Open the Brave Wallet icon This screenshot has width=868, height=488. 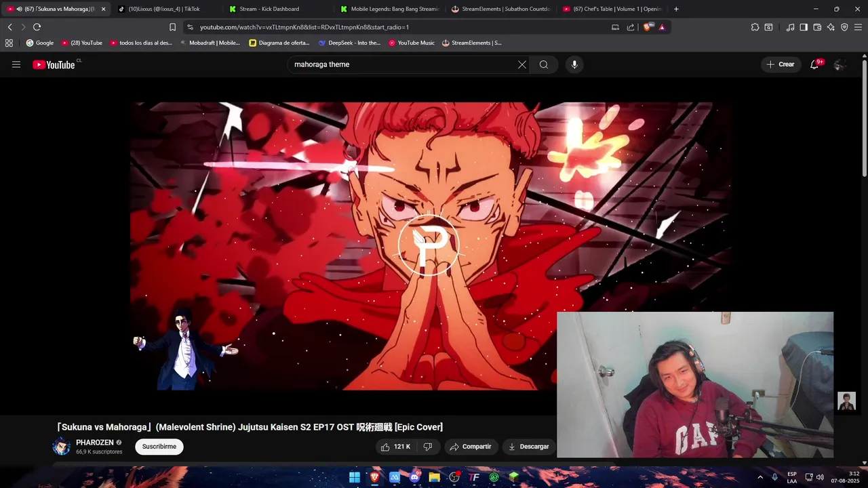click(x=817, y=27)
